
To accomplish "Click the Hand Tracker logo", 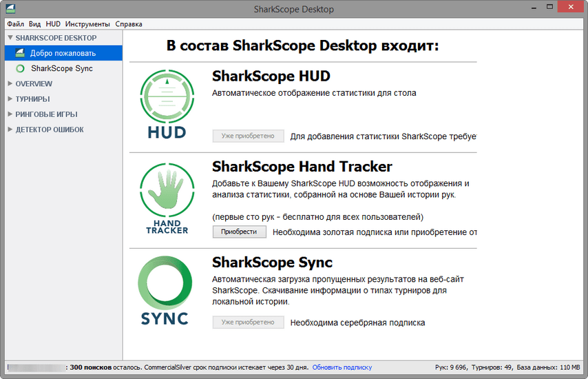I will click(167, 198).
